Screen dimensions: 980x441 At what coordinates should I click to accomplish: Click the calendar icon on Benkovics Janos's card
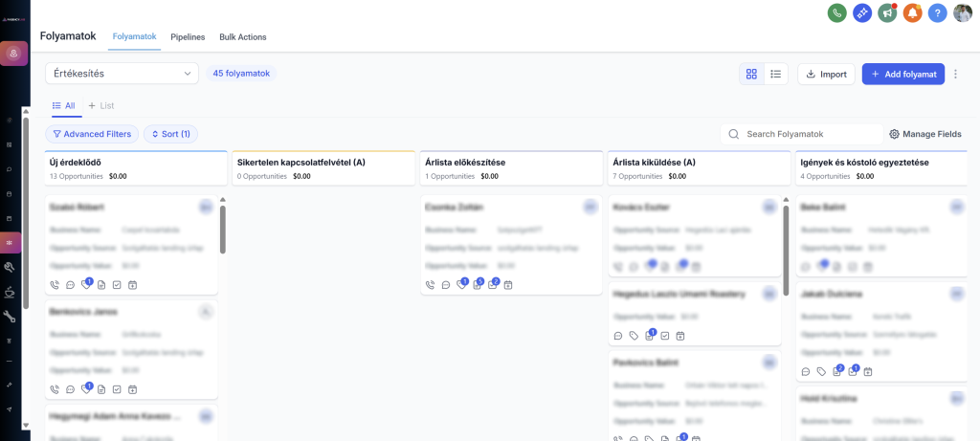(x=132, y=389)
